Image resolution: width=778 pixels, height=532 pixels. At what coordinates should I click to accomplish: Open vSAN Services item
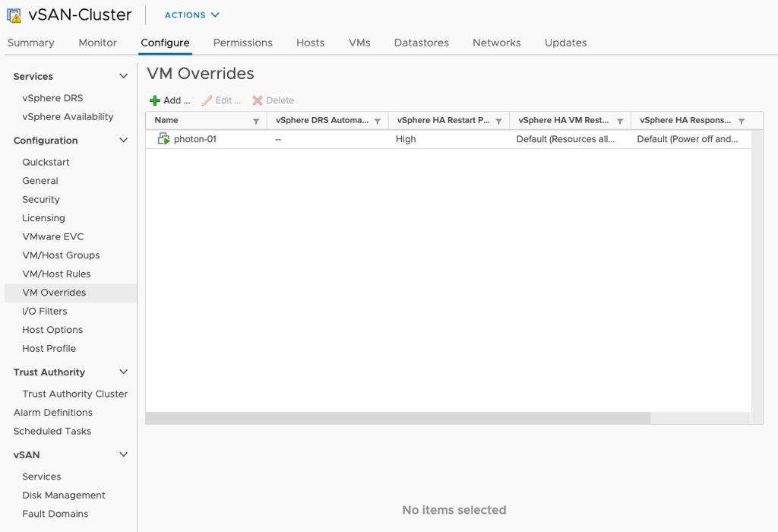point(42,477)
